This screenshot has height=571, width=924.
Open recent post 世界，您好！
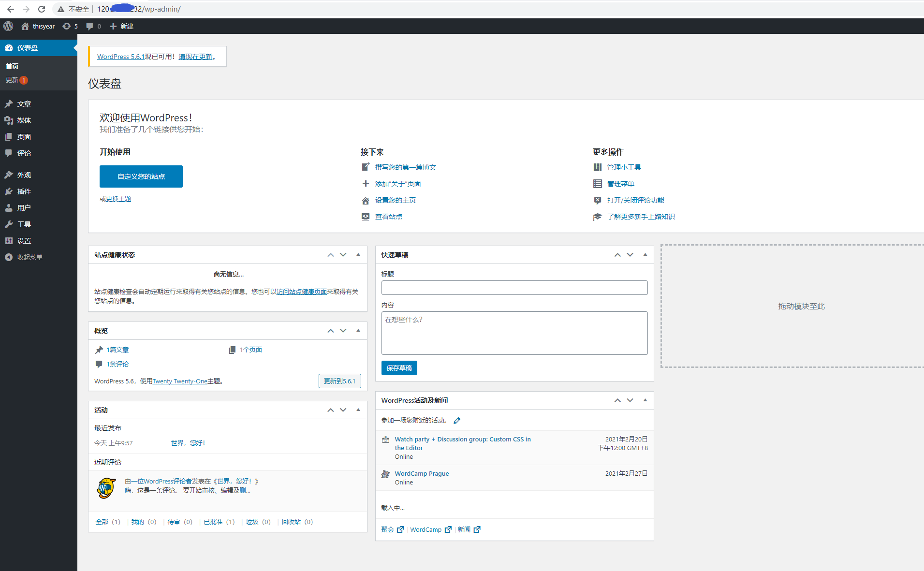(x=188, y=443)
